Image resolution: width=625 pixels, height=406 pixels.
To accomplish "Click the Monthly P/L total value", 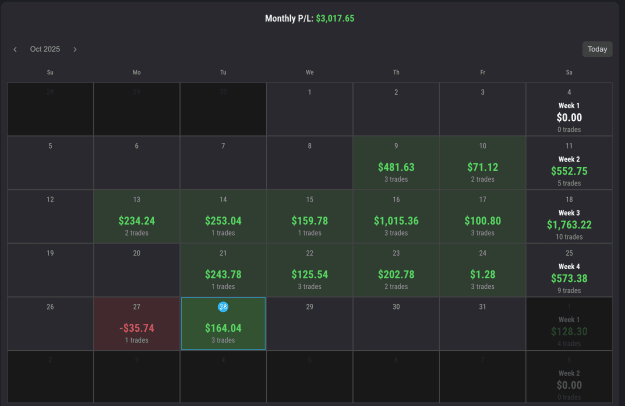I will click(x=335, y=18).
